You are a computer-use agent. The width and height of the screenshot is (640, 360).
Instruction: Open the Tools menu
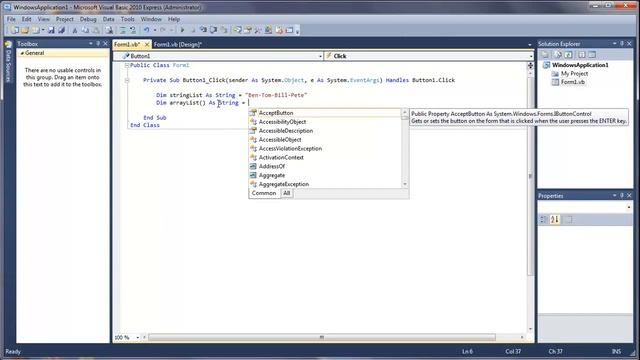127,19
